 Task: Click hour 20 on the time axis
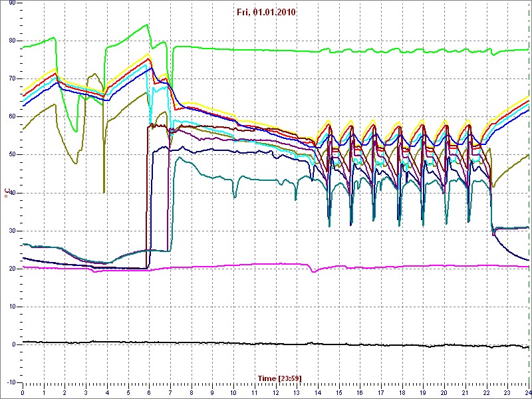coord(444,393)
